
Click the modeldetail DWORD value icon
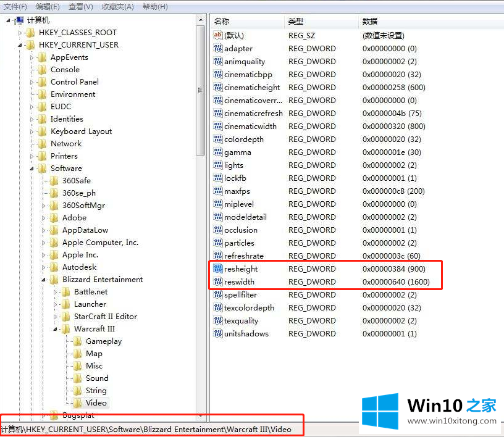click(218, 217)
